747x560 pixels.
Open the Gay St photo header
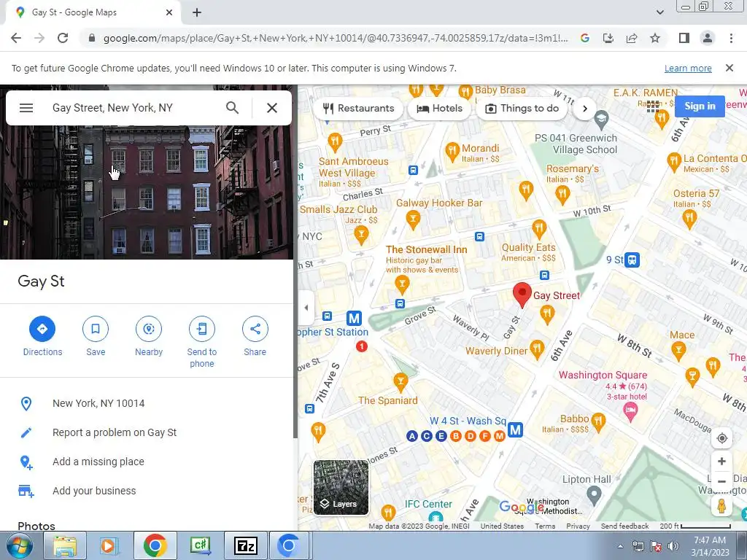(x=147, y=192)
